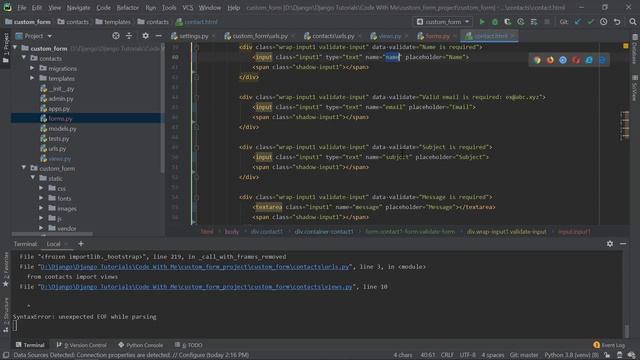Image resolution: width=640 pixels, height=360 pixels.
Task: Start debugging with the bug icon
Action: click(x=495, y=22)
